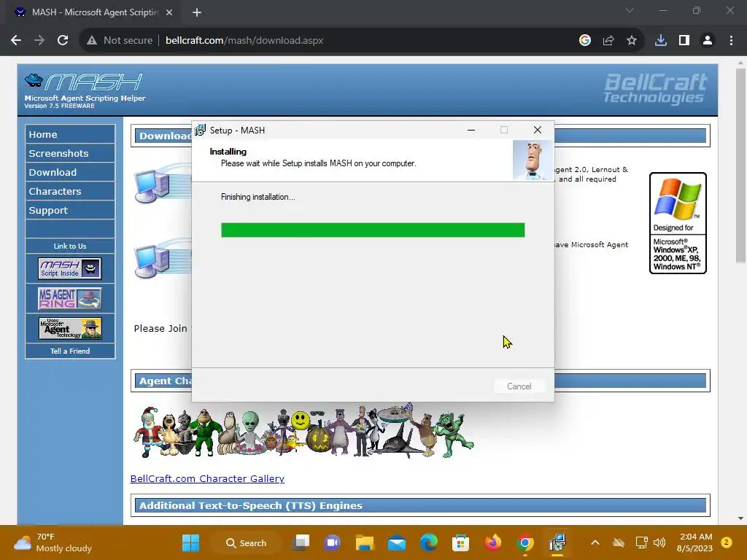Screen dimensions: 747x560
Task: Open the Chrome profile icon
Action: coord(708,41)
